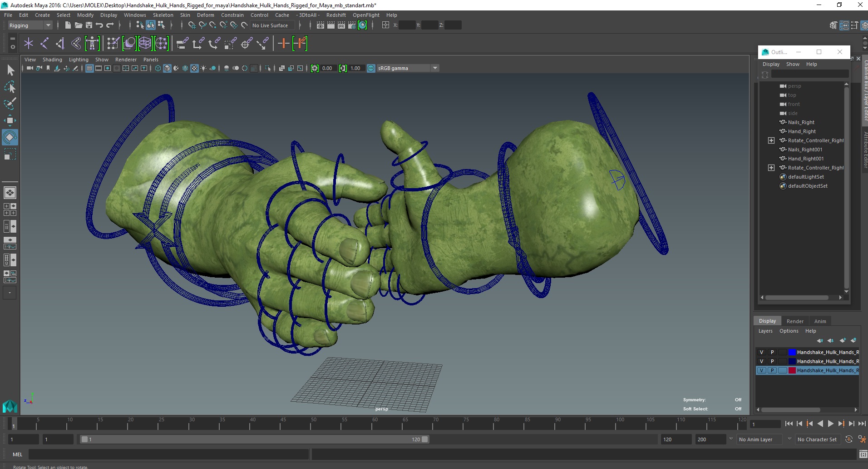Image resolution: width=868 pixels, height=469 pixels.
Task: Enable Snap to grids icon
Action: click(x=192, y=25)
